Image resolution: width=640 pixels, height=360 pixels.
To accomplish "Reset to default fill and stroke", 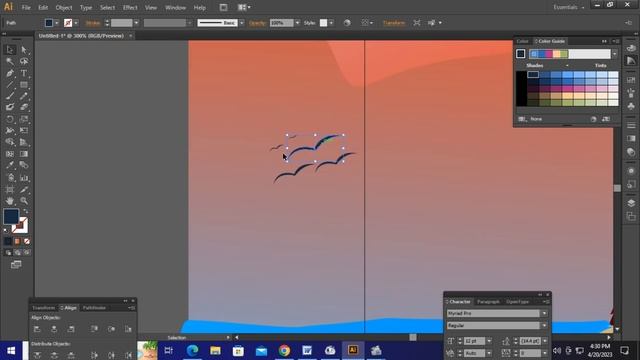I will point(5,231).
